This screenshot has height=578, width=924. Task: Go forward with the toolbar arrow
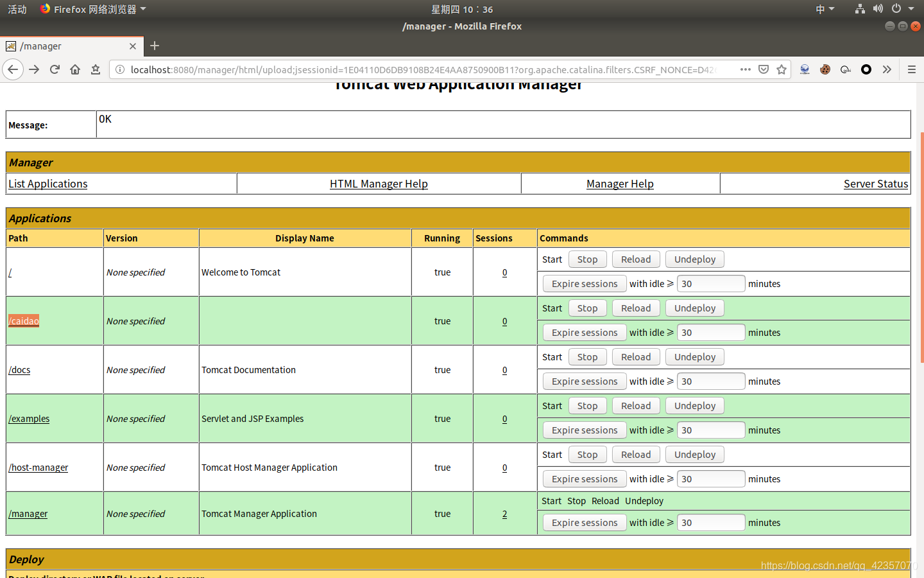(34, 69)
